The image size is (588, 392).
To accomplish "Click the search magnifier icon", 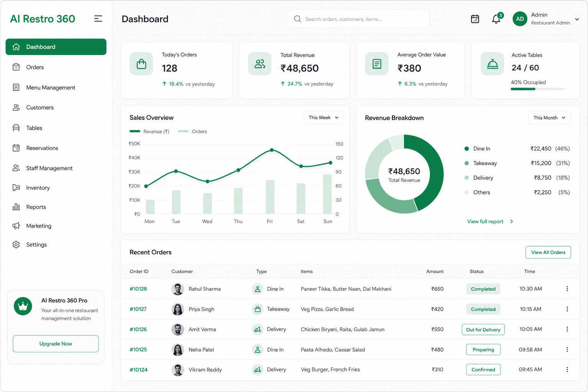I will tap(297, 19).
